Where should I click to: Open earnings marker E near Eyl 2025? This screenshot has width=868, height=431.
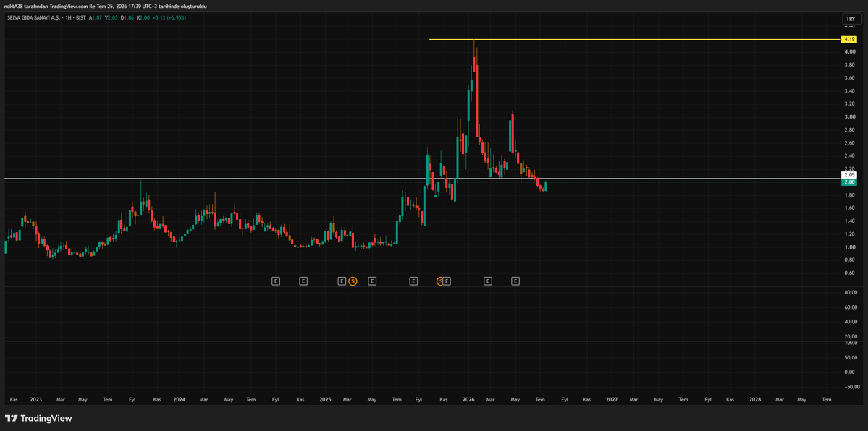tap(413, 281)
